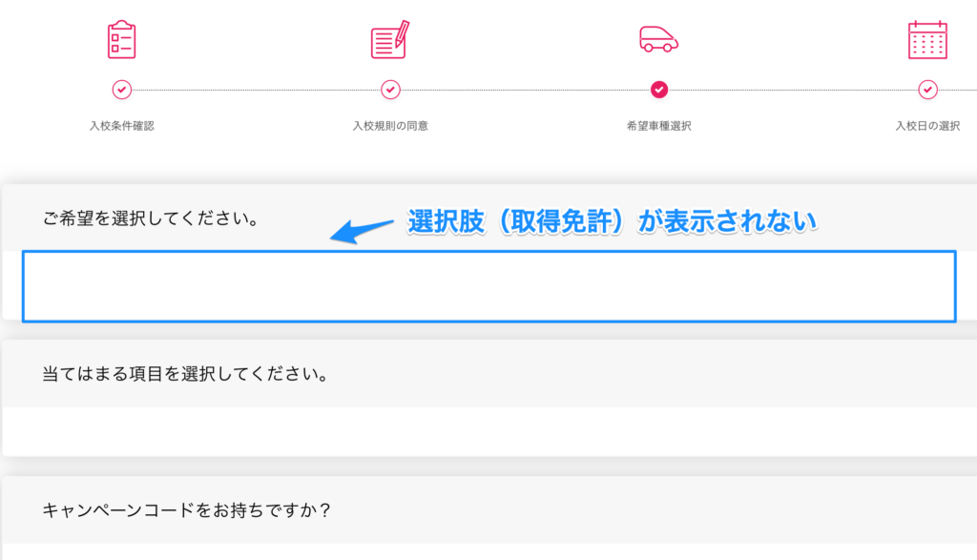This screenshot has width=977, height=560.
Task: Select the 希望車種選択 step label
Action: [659, 126]
